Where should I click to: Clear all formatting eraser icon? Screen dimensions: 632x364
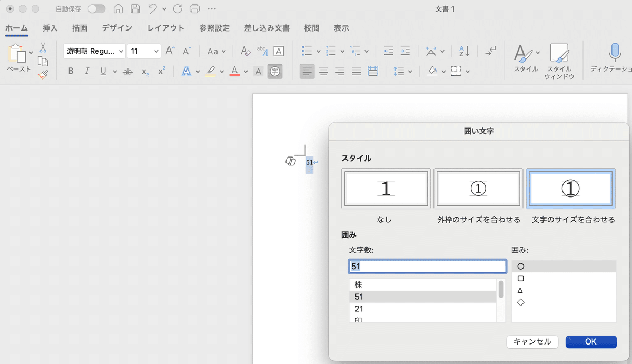point(245,51)
